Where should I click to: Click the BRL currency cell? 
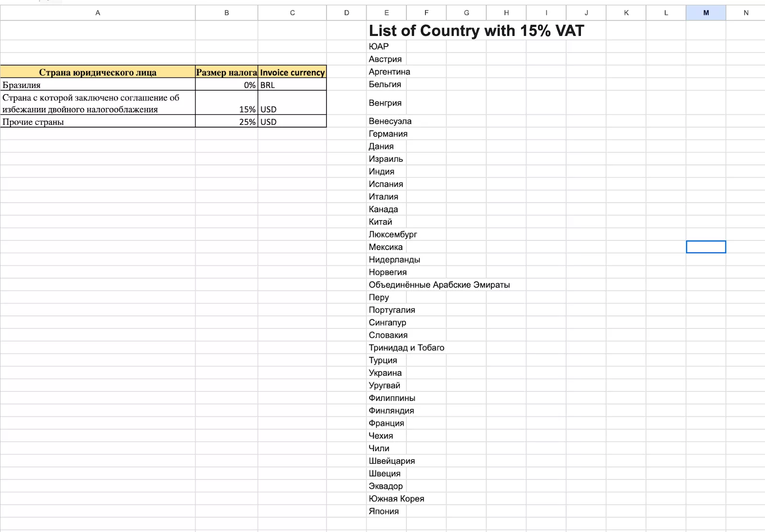pyautogui.click(x=292, y=85)
